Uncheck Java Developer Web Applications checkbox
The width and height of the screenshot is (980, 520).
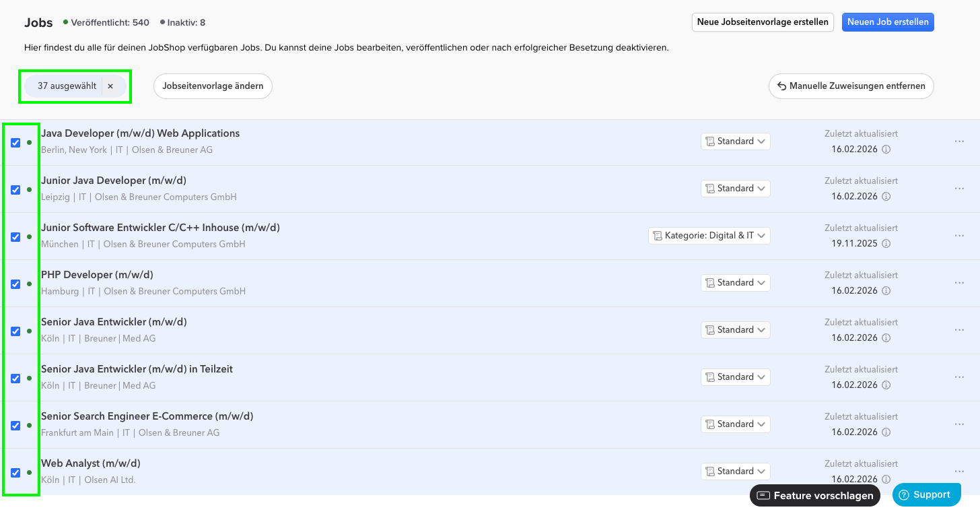(x=15, y=143)
